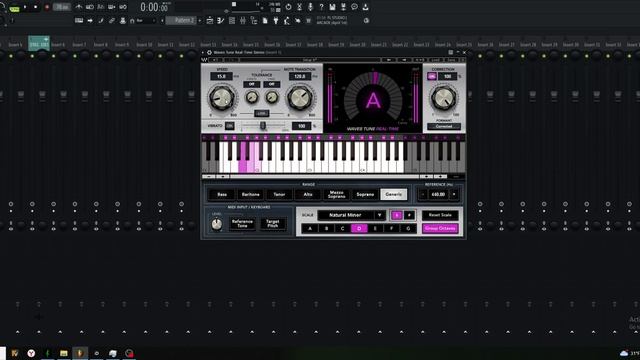Increase reference Hz with plus button
The image size is (640, 360).
tap(453, 194)
